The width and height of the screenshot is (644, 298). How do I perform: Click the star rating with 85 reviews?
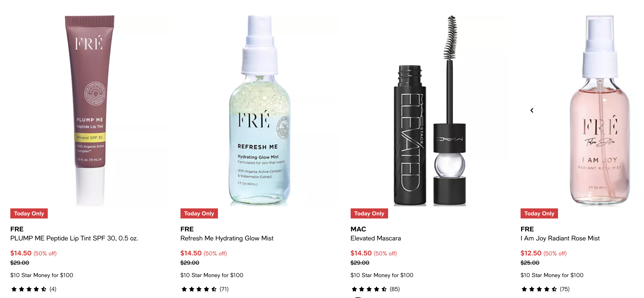375,289
